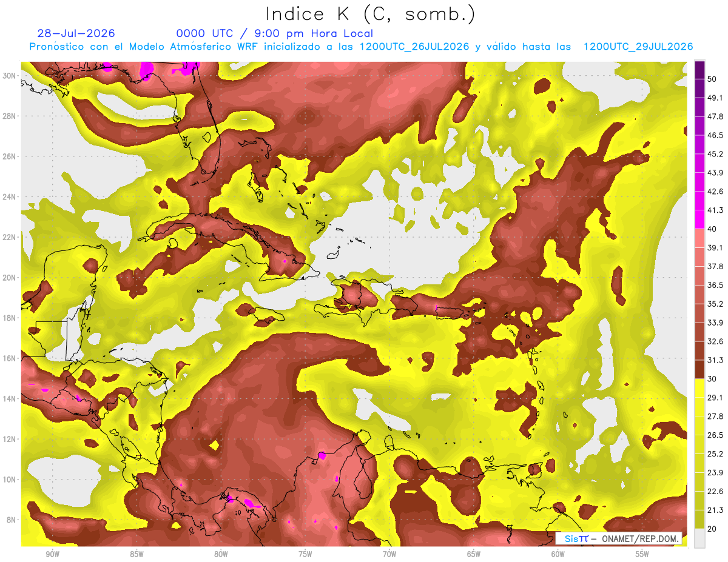Select the legend value 36.5
Screen dimensions: 728x562
tap(715, 285)
